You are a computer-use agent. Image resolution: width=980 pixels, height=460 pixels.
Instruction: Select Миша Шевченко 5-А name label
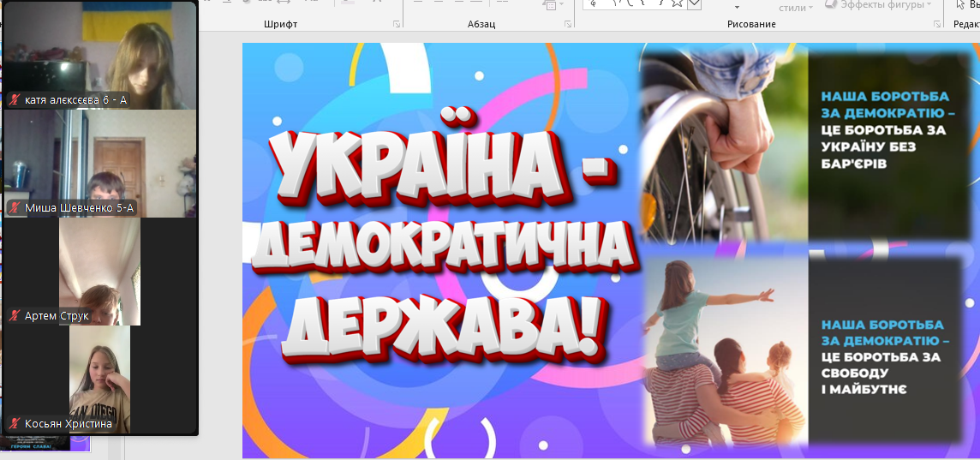pyautogui.click(x=79, y=208)
